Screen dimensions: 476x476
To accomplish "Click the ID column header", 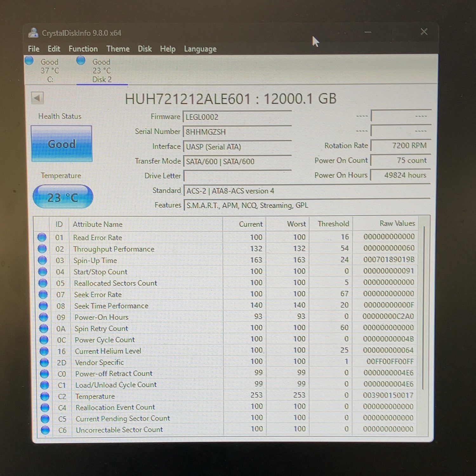I will click(x=59, y=224).
